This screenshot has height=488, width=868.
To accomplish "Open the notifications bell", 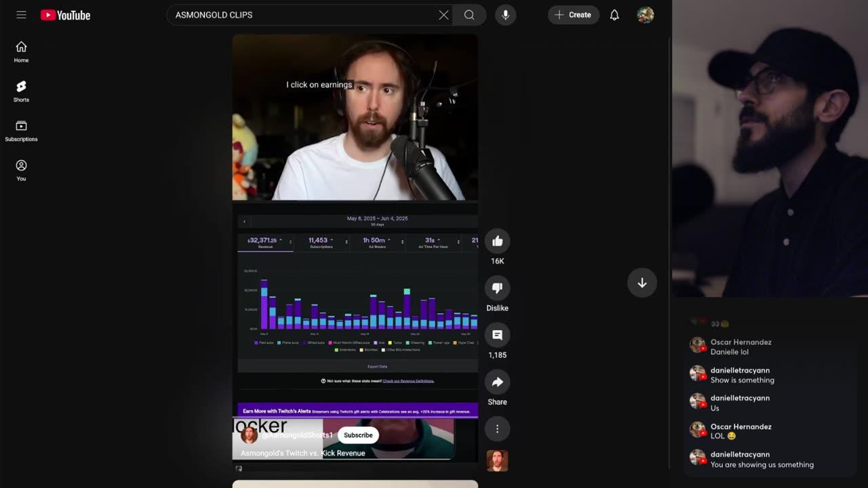I will tap(614, 15).
